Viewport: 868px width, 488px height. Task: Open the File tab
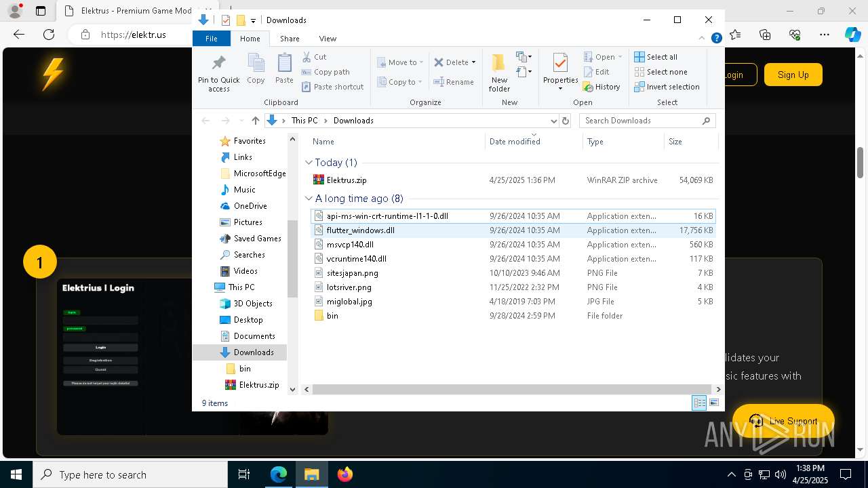pyautogui.click(x=212, y=39)
